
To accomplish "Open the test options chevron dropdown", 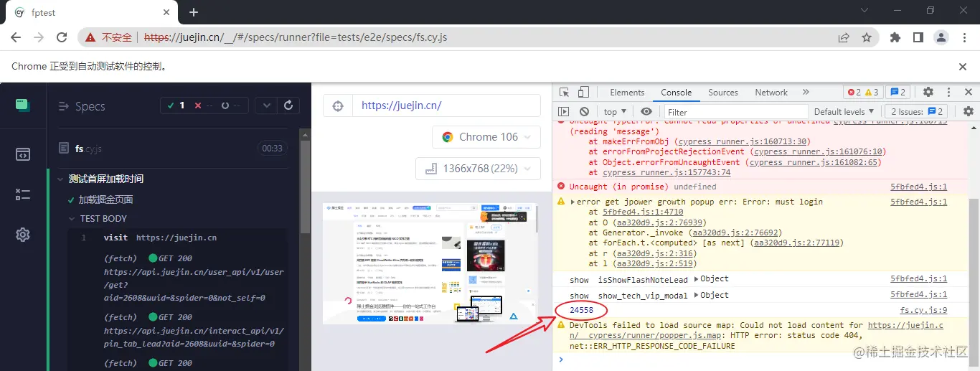I will (x=266, y=105).
